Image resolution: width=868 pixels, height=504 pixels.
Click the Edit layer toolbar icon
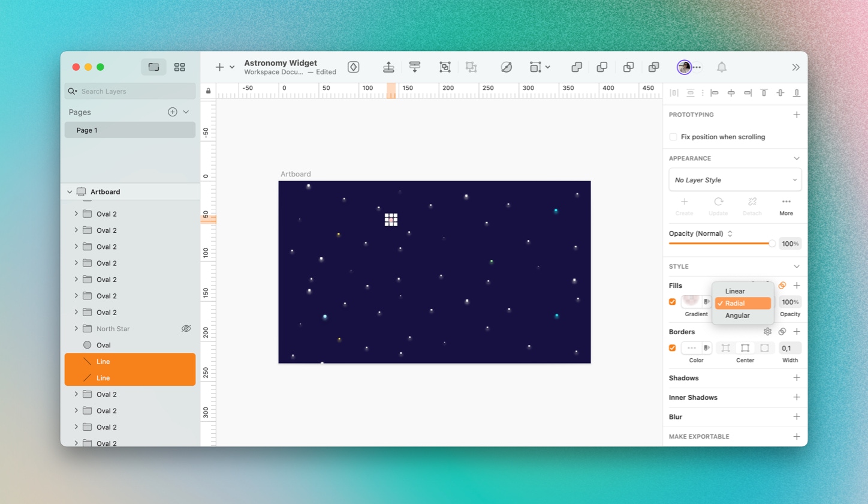(507, 67)
